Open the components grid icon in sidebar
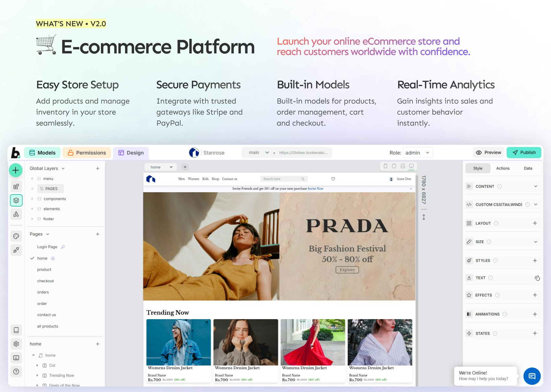 [x=16, y=186]
